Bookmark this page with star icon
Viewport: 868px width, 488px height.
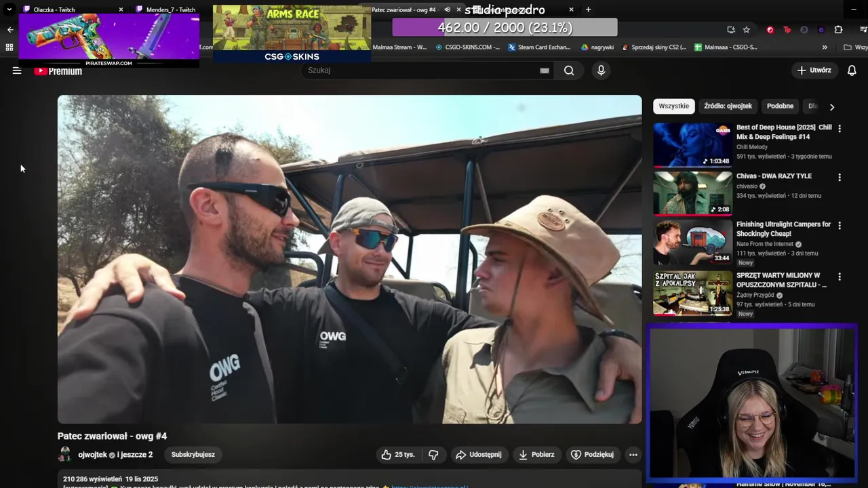point(747,30)
